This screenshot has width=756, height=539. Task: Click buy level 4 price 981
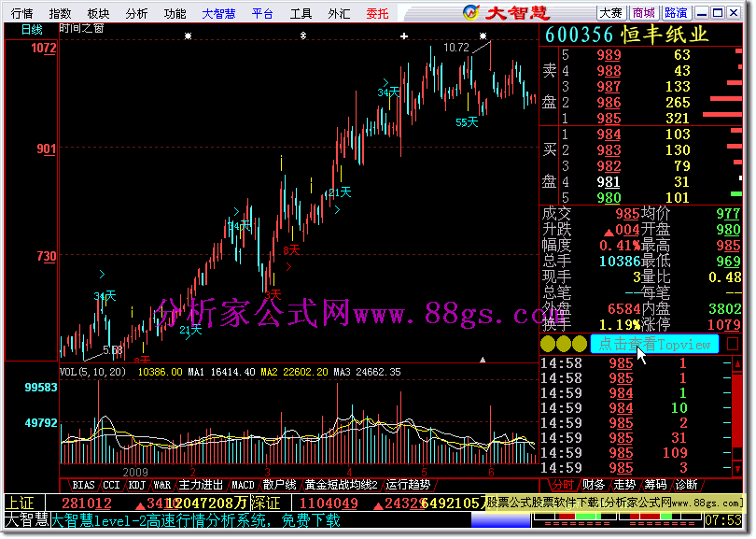[609, 182]
